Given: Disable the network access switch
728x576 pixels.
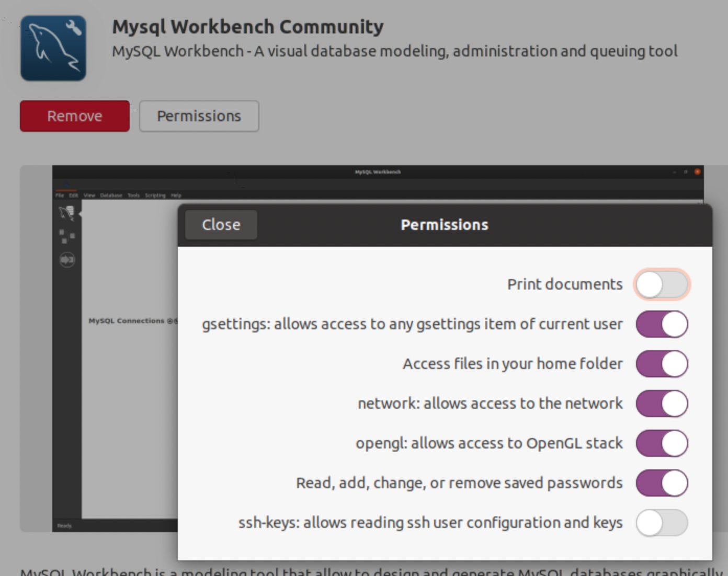Looking at the screenshot, I should pos(662,404).
